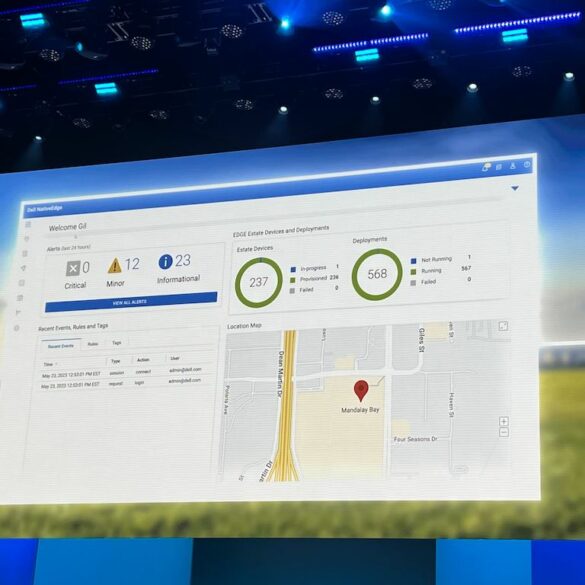
Task: Open the chat notifications icon in header
Action: 486,167
